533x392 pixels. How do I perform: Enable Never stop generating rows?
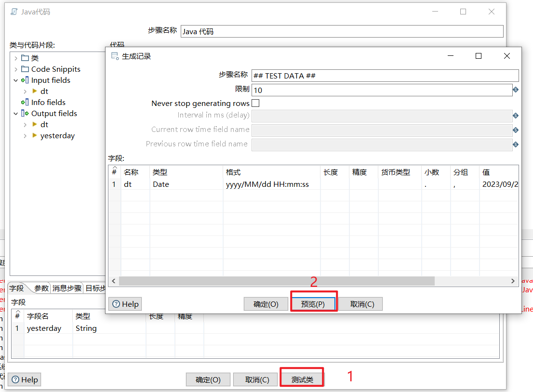255,103
